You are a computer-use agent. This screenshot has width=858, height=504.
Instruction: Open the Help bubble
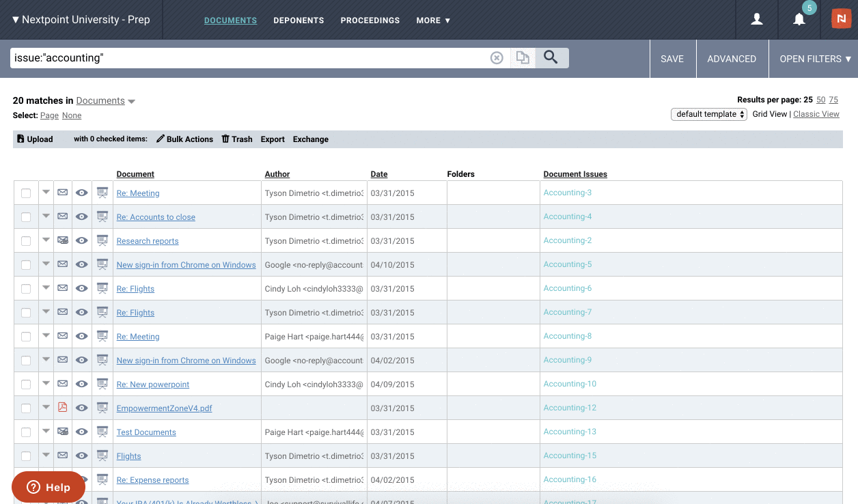pos(49,487)
